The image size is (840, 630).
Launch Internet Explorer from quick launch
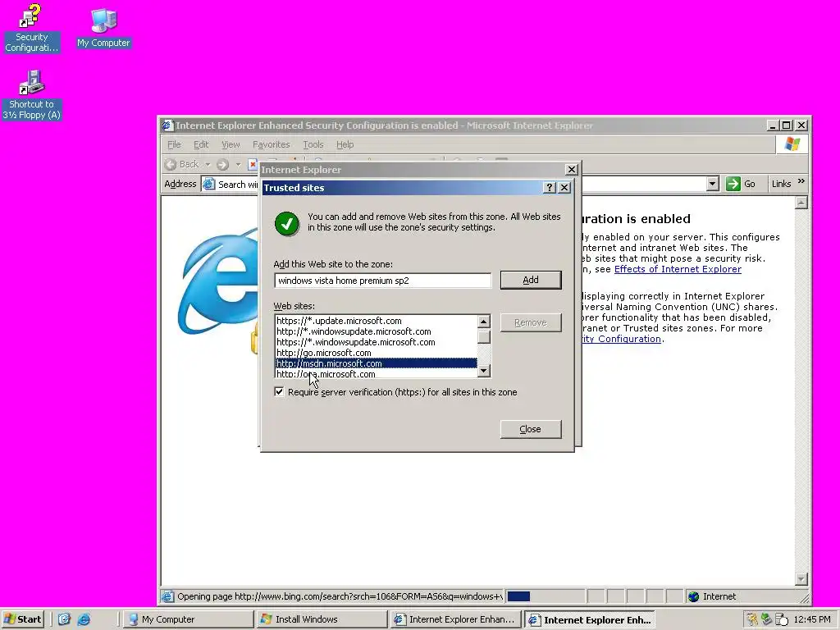click(84, 619)
